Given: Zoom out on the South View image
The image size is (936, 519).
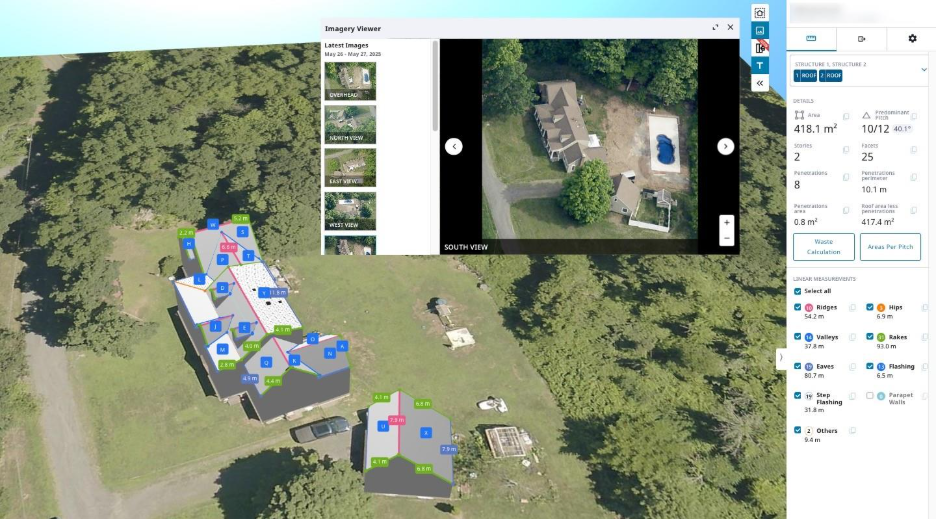Looking at the screenshot, I should pyautogui.click(x=726, y=238).
